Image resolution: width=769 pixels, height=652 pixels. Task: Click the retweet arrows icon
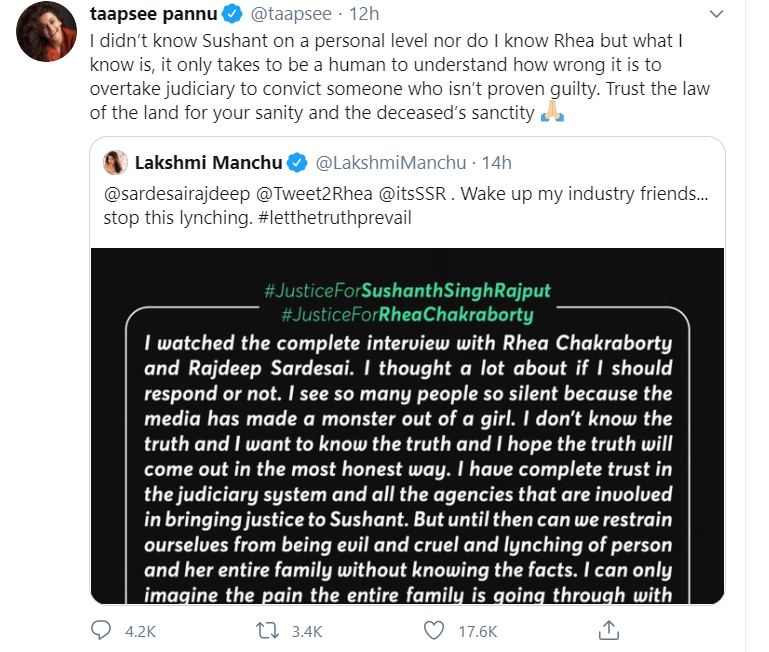click(x=267, y=631)
